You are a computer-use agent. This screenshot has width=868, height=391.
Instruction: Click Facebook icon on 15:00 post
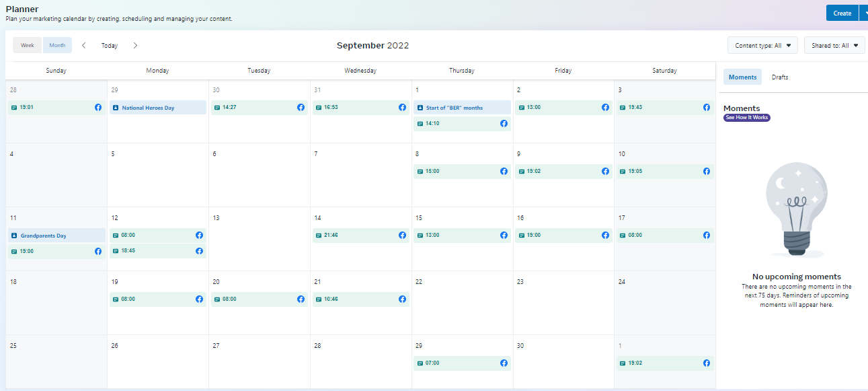(x=504, y=171)
